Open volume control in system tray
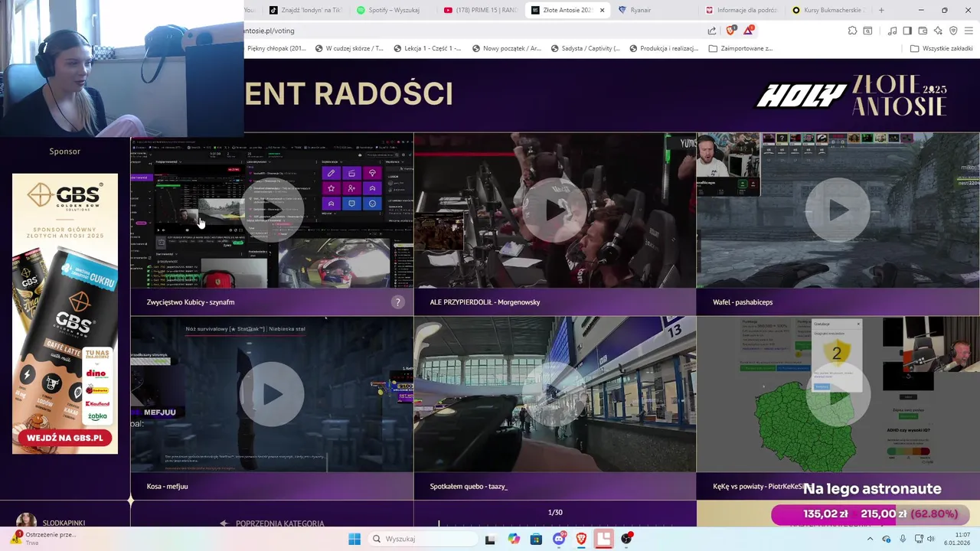The height and width of the screenshot is (551, 980). point(931,539)
